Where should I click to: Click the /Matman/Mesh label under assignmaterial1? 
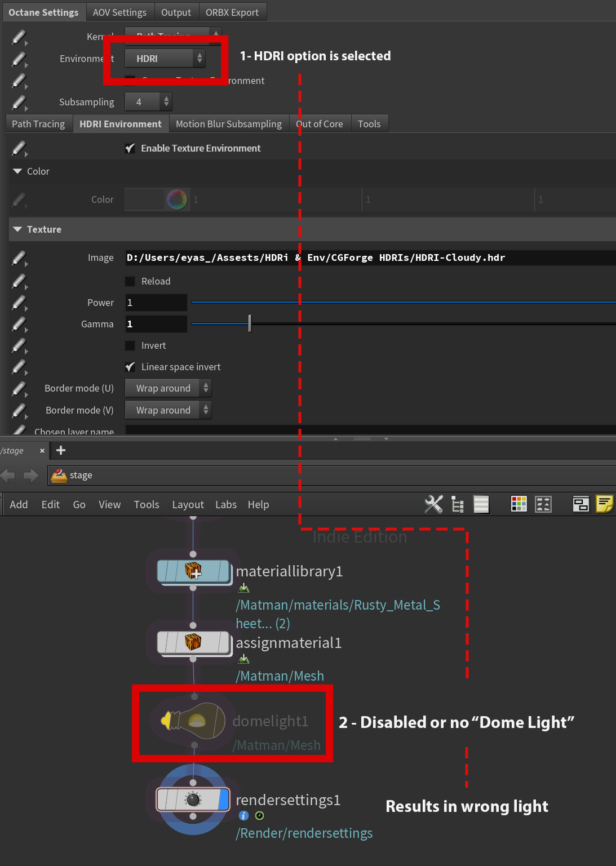tap(280, 676)
